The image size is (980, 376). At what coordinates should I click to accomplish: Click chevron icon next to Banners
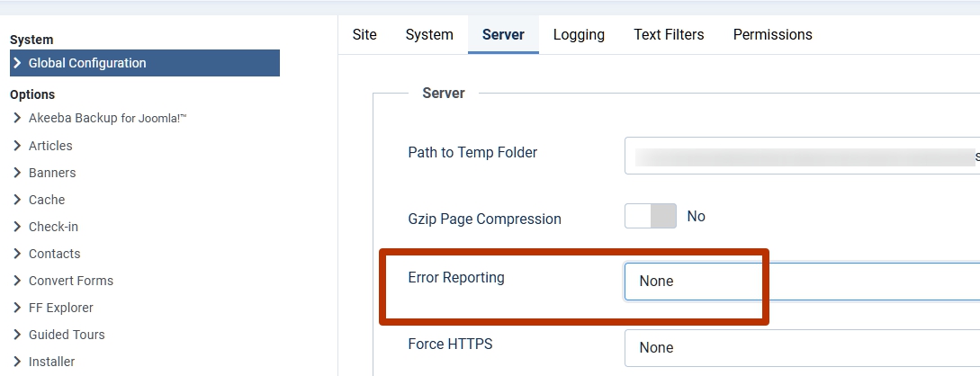17,172
